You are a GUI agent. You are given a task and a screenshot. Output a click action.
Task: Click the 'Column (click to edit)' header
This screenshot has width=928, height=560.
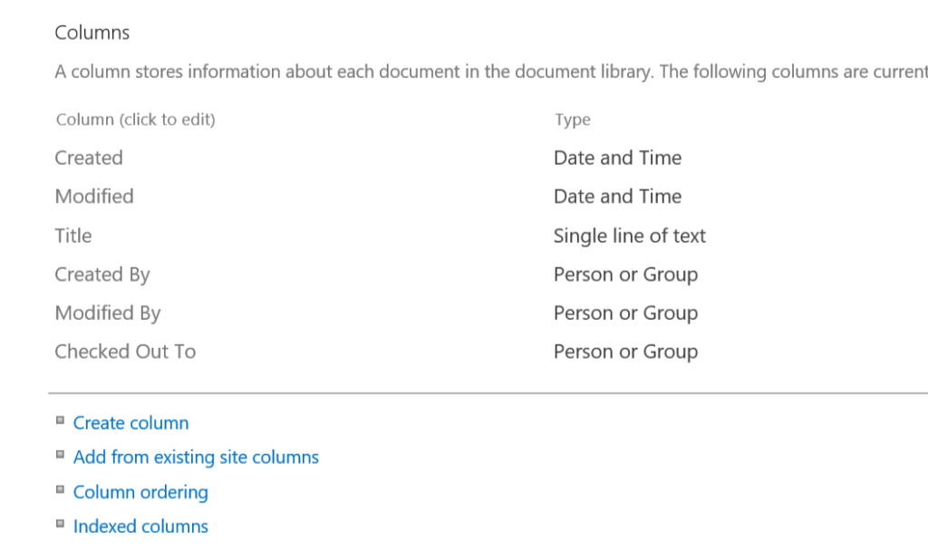136,120
